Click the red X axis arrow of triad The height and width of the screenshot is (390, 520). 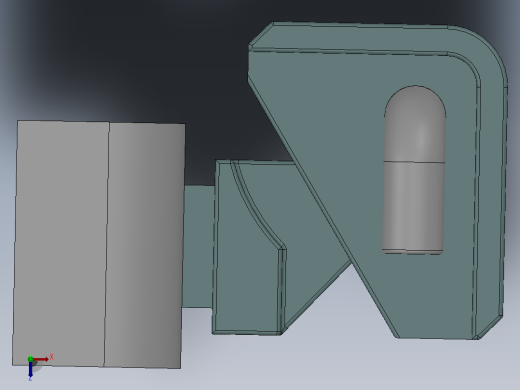41,359
